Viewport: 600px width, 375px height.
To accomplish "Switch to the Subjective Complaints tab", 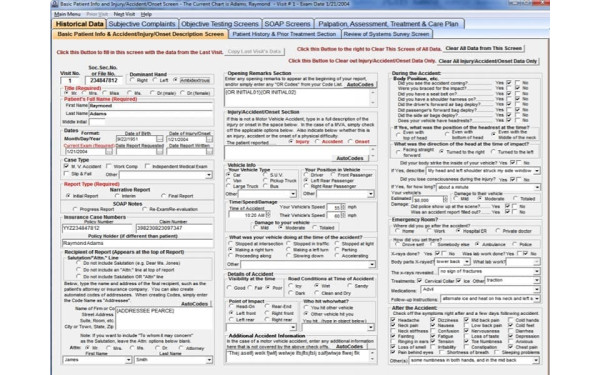I will coord(142,24).
